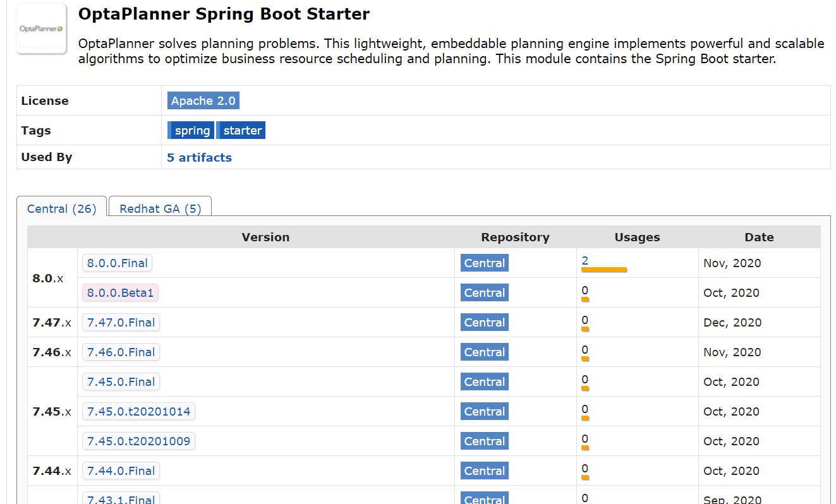Open the 5 artifacts used-by link
Image resolution: width=836 pixels, height=504 pixels.
(x=199, y=157)
